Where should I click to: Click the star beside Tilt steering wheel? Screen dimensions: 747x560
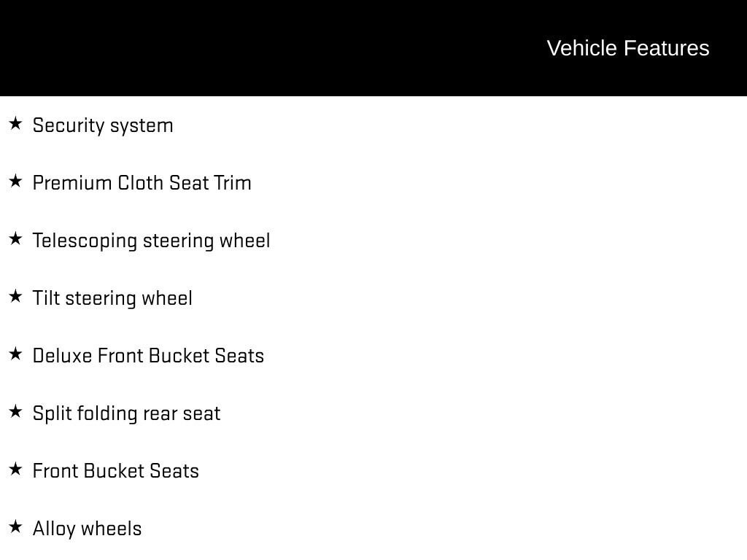(x=15, y=296)
